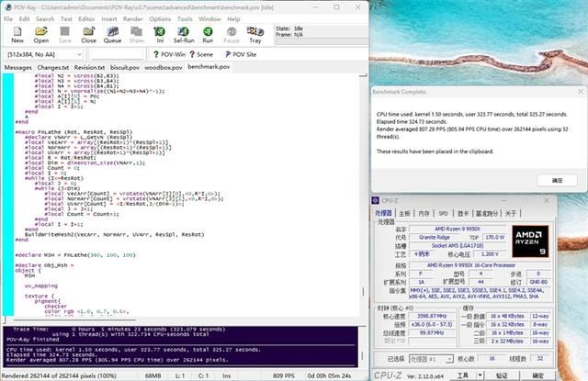Click the 确定 button in Benchmark Complete dialog
Screen dimensions: 588x381
click(x=557, y=181)
